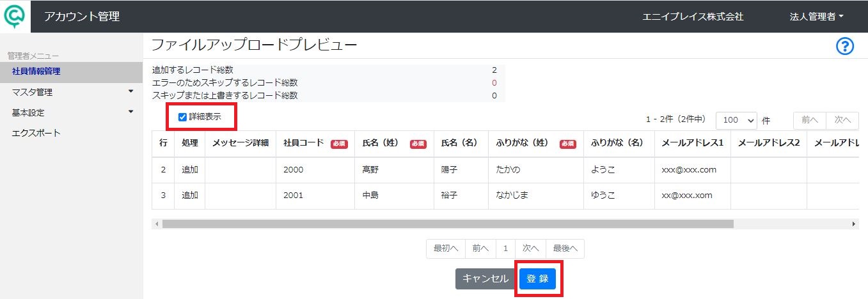This screenshot has height=299, width=868.
Task: Click the horizontal table scrollbar thumb
Action: click(448, 224)
